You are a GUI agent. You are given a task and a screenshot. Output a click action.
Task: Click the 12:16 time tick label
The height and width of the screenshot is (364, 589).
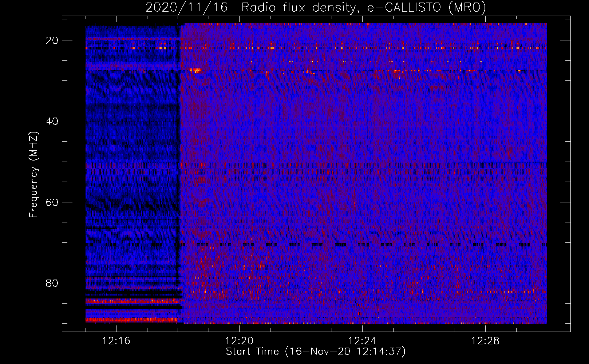tap(116, 341)
